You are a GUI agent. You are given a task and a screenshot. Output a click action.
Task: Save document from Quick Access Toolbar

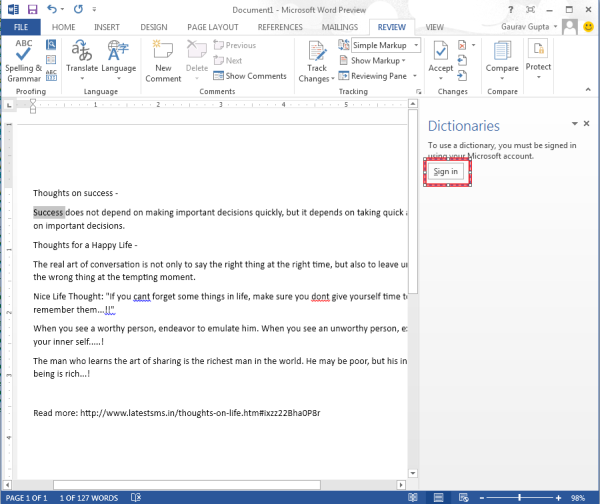32,9
